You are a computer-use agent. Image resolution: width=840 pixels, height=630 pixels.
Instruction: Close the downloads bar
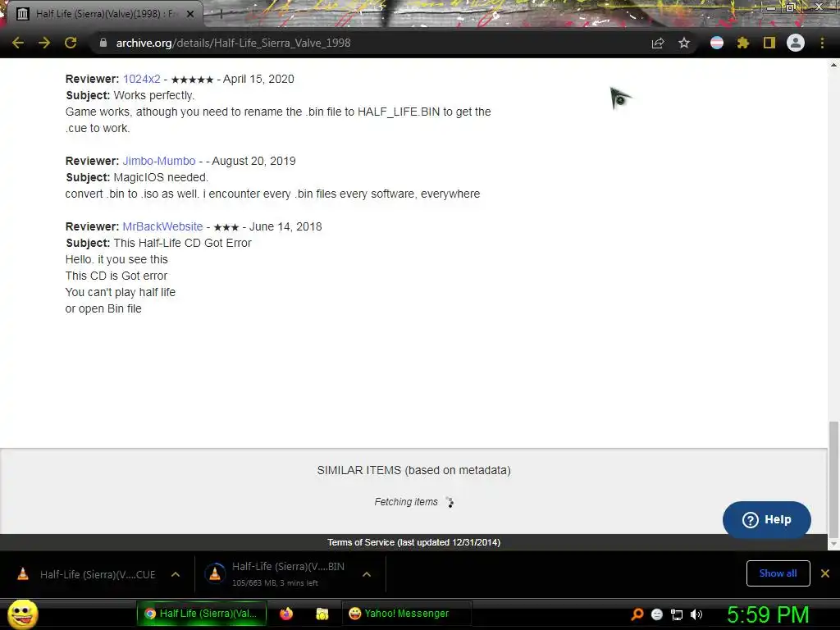coord(825,573)
